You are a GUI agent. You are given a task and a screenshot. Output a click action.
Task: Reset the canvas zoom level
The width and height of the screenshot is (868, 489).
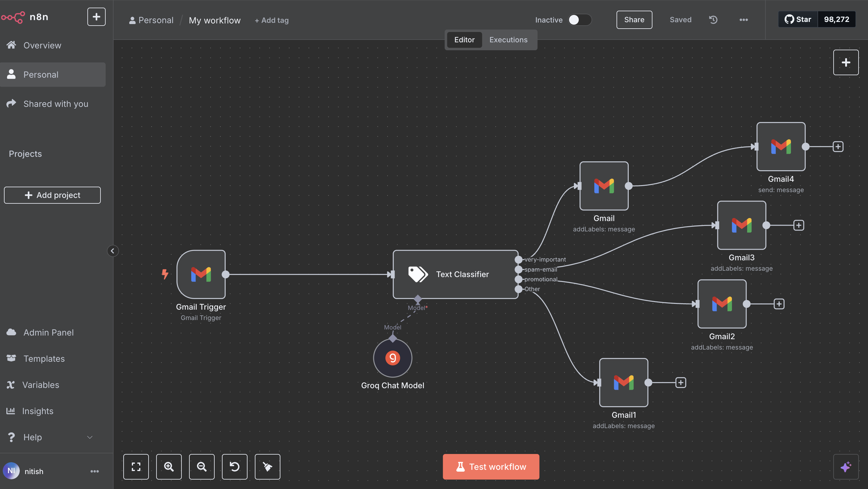(234, 466)
